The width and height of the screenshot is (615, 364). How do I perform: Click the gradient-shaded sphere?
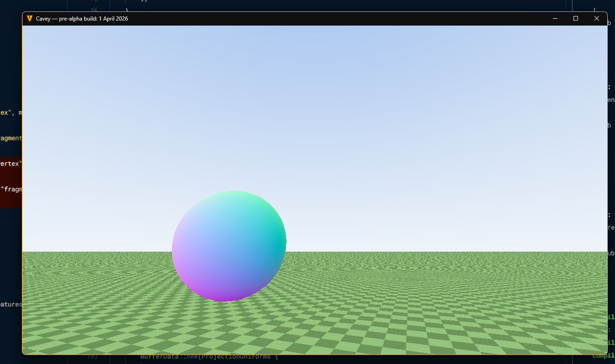click(x=228, y=246)
